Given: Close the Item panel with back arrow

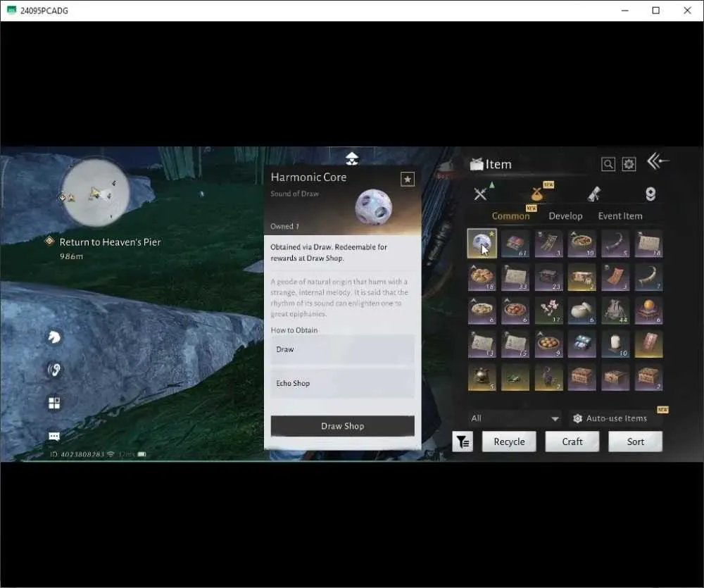Looking at the screenshot, I should click(658, 161).
